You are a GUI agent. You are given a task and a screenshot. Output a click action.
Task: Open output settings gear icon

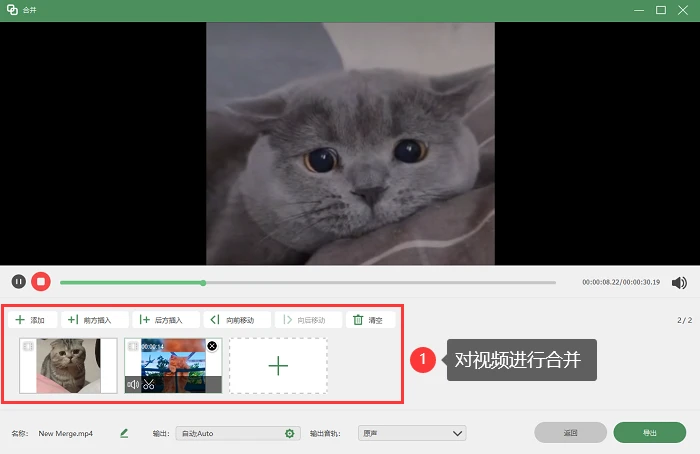point(290,433)
